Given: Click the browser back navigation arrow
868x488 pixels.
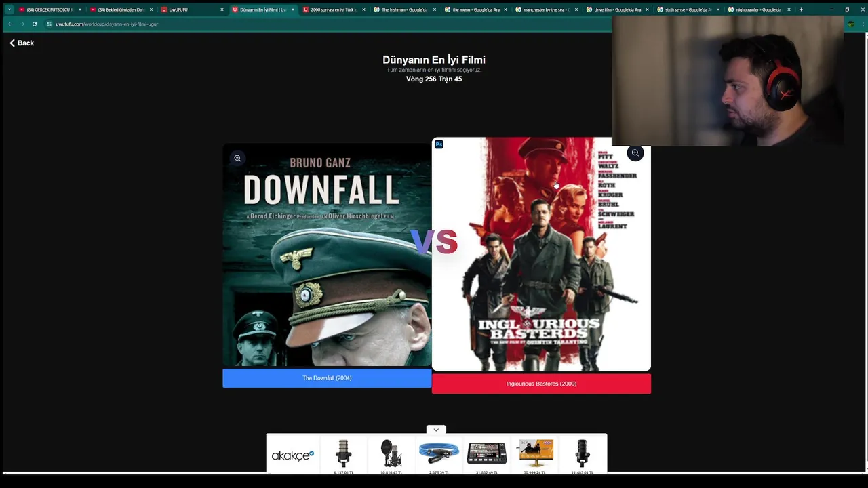Looking at the screenshot, I should pos(9,24).
